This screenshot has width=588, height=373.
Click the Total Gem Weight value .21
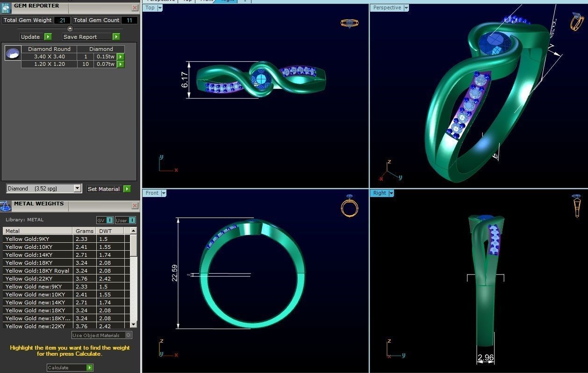point(62,20)
